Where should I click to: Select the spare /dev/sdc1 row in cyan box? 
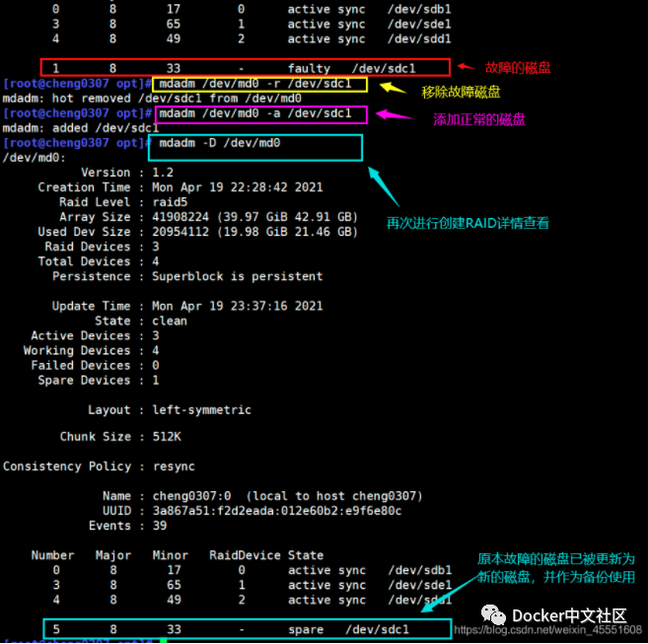point(247,629)
